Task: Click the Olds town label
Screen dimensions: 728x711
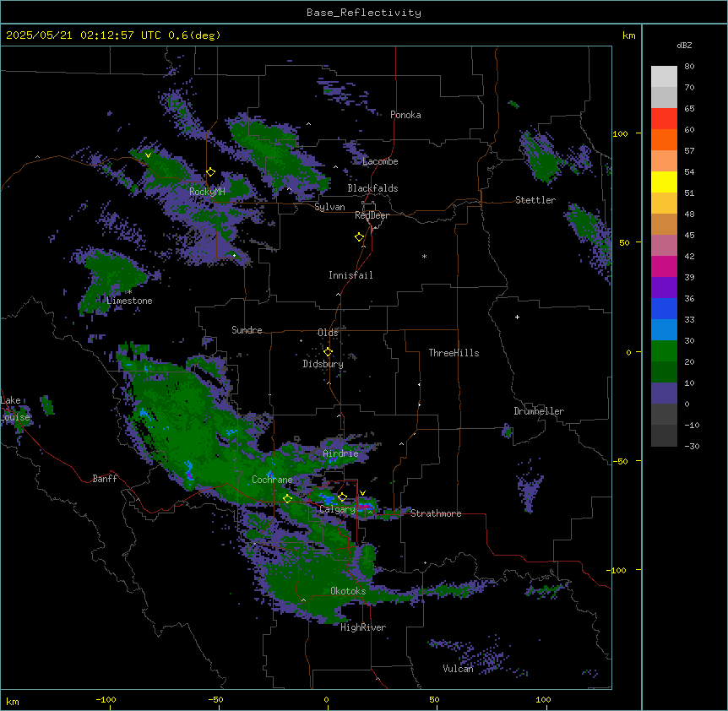Action: [x=328, y=333]
